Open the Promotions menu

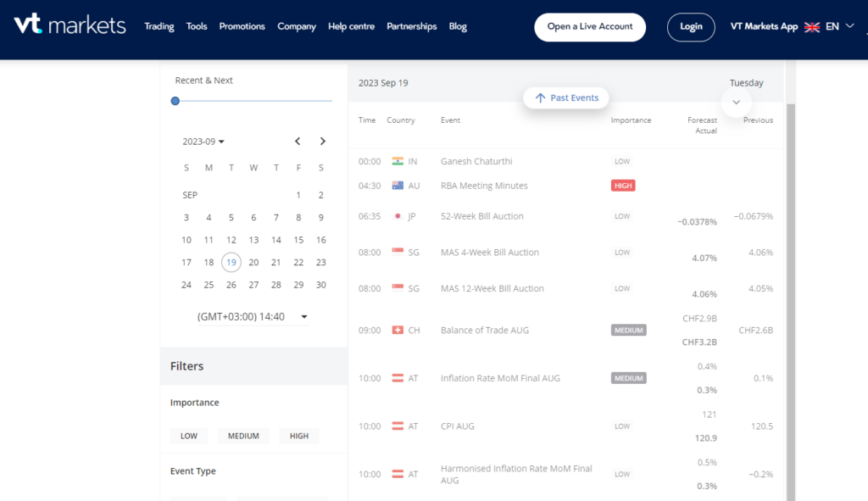point(242,26)
